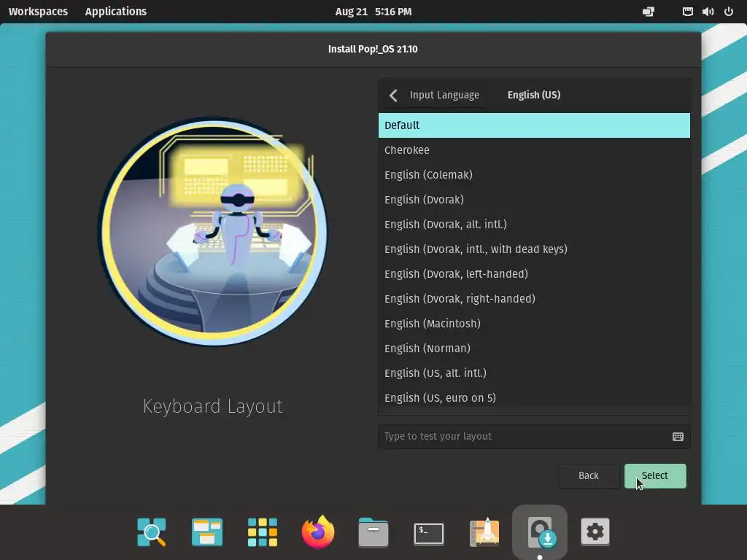Open the clock Aug 21 5:16 PM

tap(373, 12)
